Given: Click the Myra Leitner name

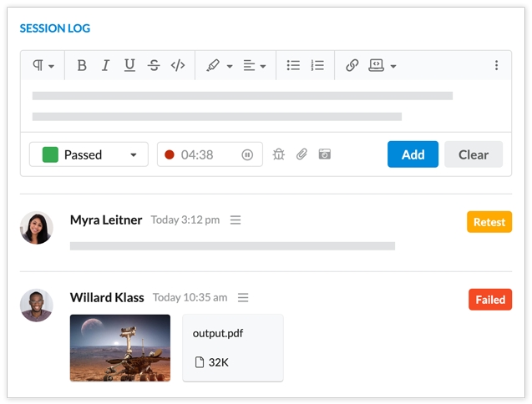Looking at the screenshot, I should [106, 220].
